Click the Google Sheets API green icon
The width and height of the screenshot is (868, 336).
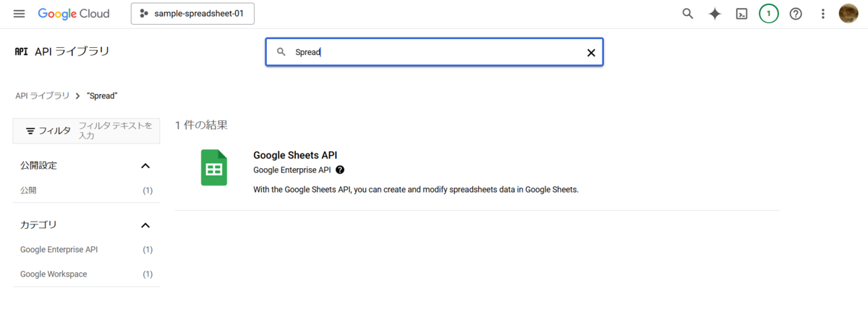pos(214,168)
